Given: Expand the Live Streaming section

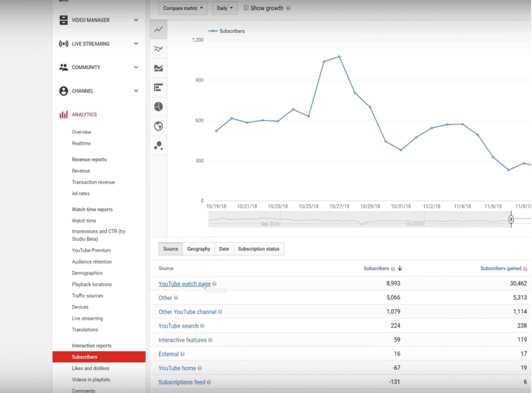Looking at the screenshot, I should pos(136,44).
